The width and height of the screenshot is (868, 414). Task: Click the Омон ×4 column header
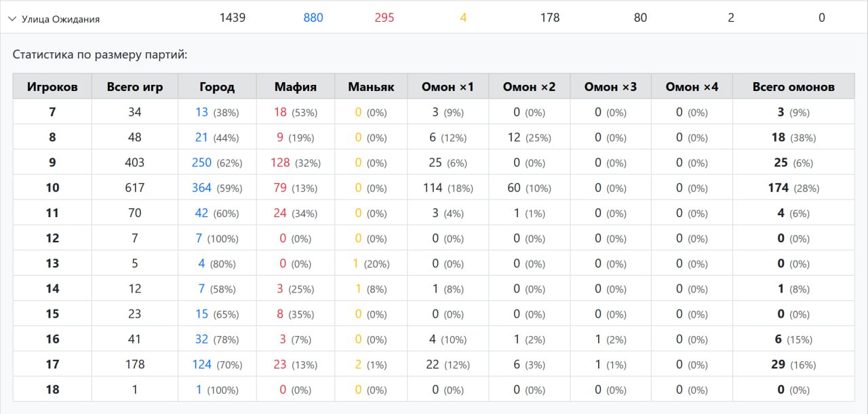[x=692, y=87]
